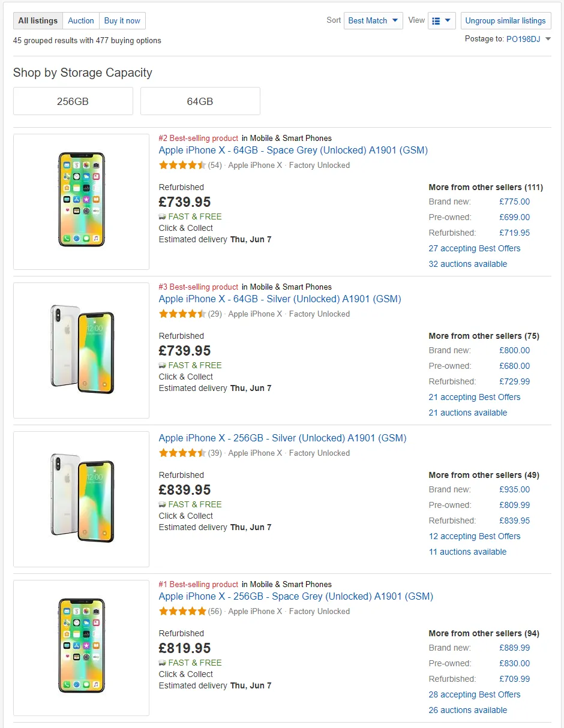Screen dimensions: 564x728
Task: Click the Ungroup similar listings button
Action: point(506,20)
